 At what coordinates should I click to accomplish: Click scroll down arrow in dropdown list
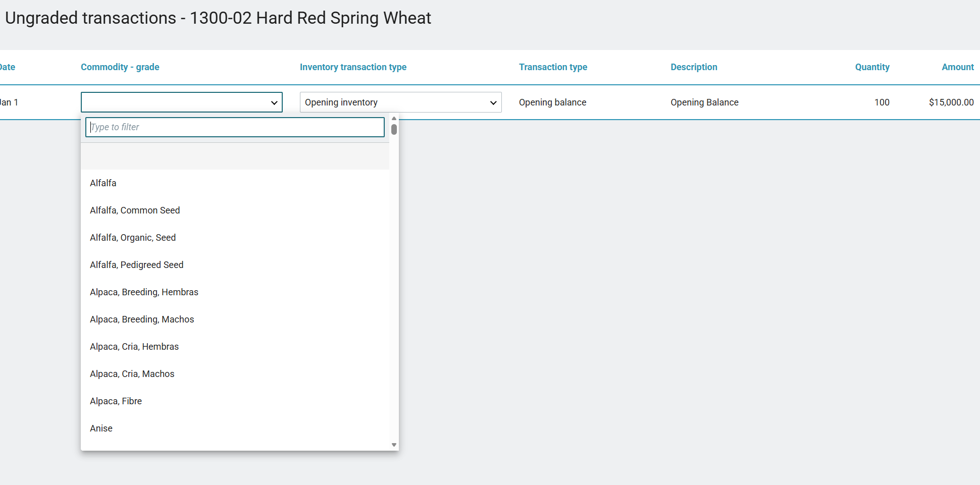pyautogui.click(x=394, y=445)
